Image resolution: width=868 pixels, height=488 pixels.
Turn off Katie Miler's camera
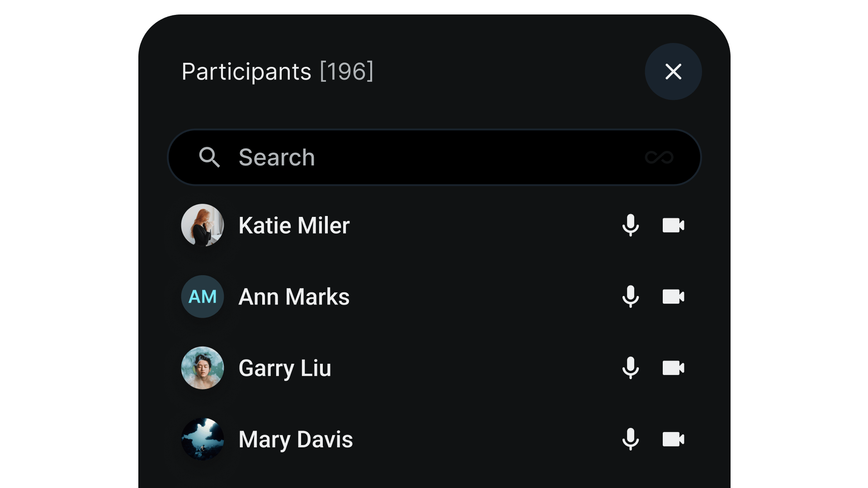(x=673, y=225)
